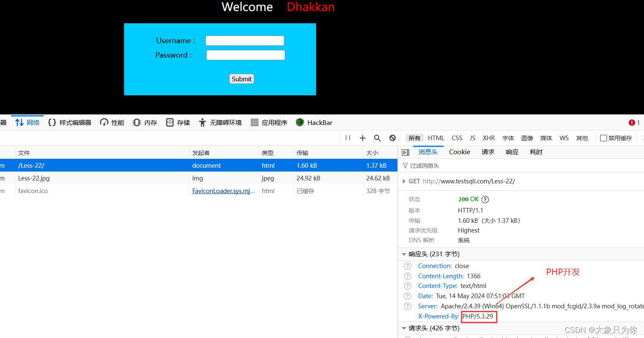Screen dimensions: 644x338
Task: Switch to 消息头 (Headers) details tab
Action: 428,152
